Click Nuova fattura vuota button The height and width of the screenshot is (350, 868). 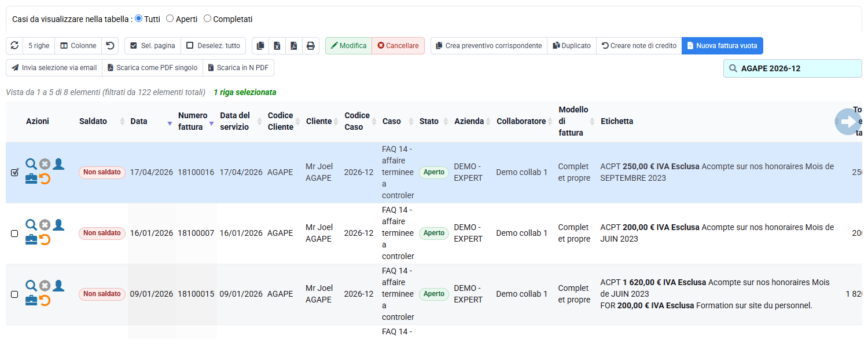(722, 46)
